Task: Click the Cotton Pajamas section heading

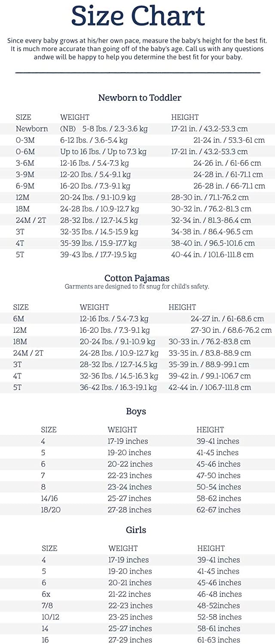Action: point(137,278)
